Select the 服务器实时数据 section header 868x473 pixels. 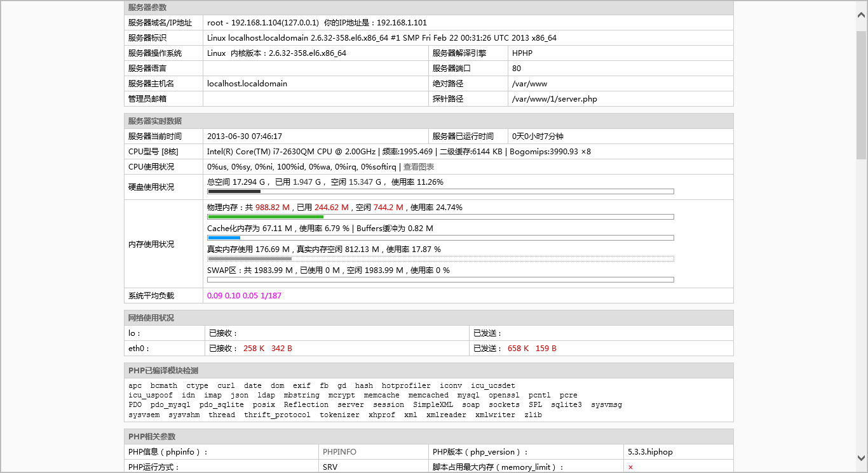(x=155, y=121)
